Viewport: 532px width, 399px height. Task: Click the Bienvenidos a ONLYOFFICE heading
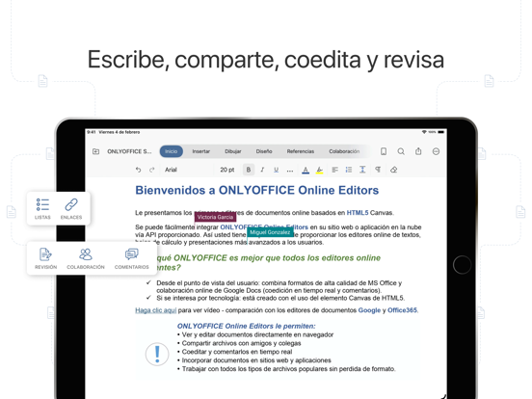(x=256, y=190)
